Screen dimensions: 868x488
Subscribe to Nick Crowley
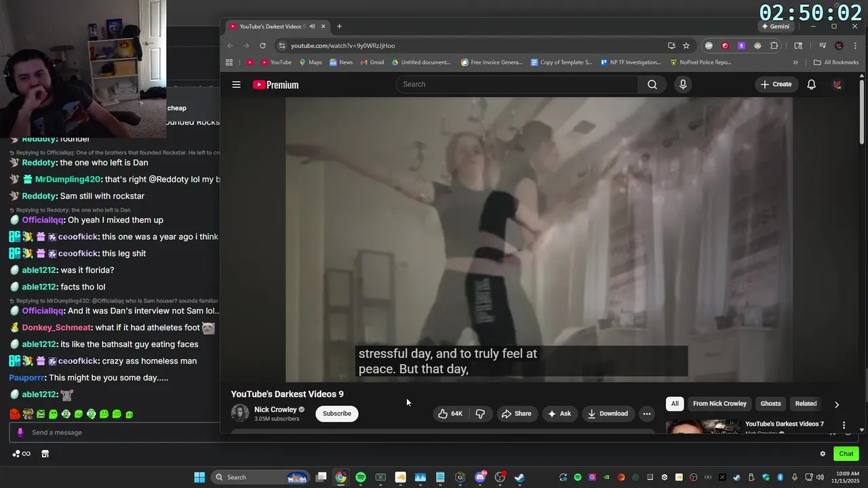click(337, 413)
